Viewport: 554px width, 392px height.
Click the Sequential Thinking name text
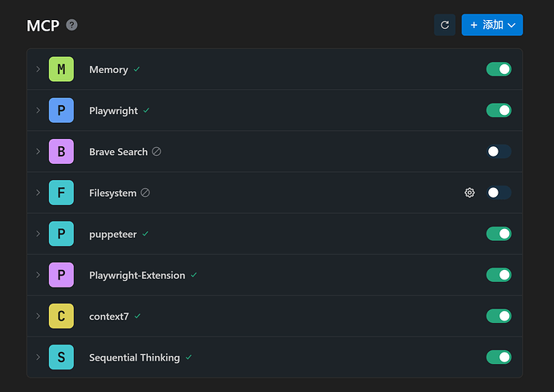134,357
